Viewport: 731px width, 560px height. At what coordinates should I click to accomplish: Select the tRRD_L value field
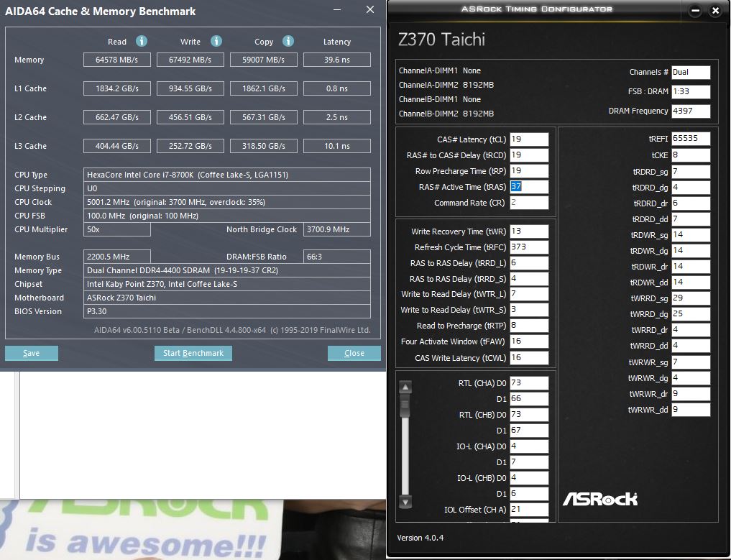pyautogui.click(x=529, y=263)
